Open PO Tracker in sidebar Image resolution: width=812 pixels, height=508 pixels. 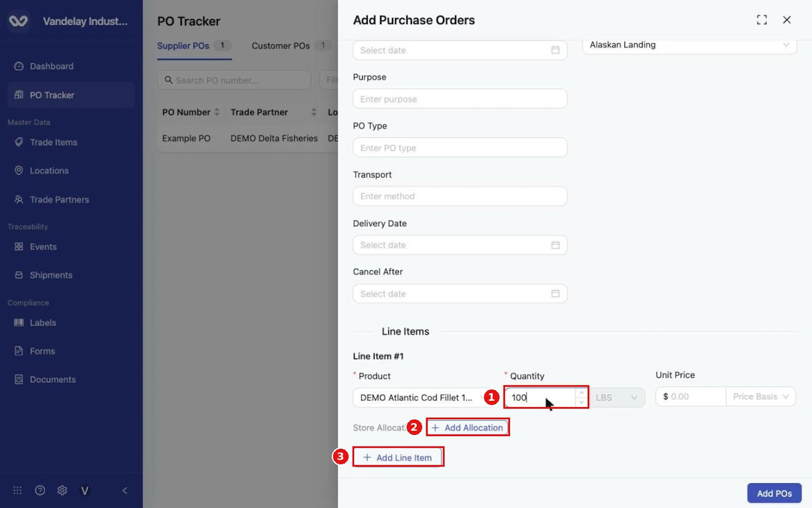pos(71,95)
